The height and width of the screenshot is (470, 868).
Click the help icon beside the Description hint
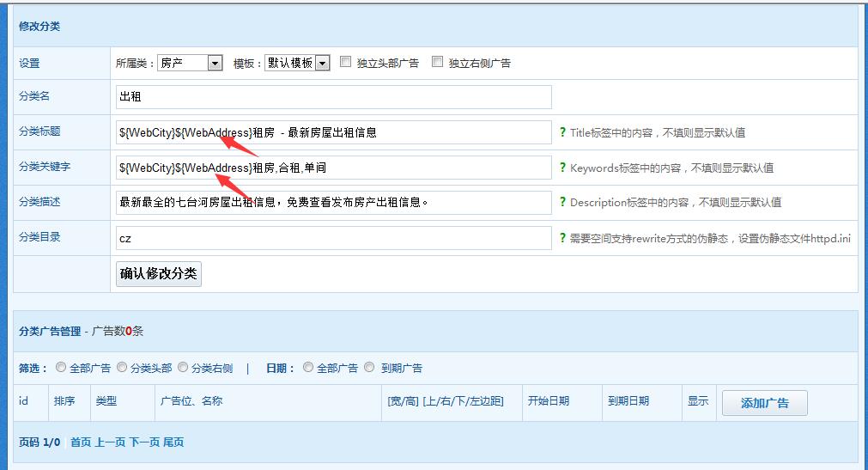click(562, 203)
